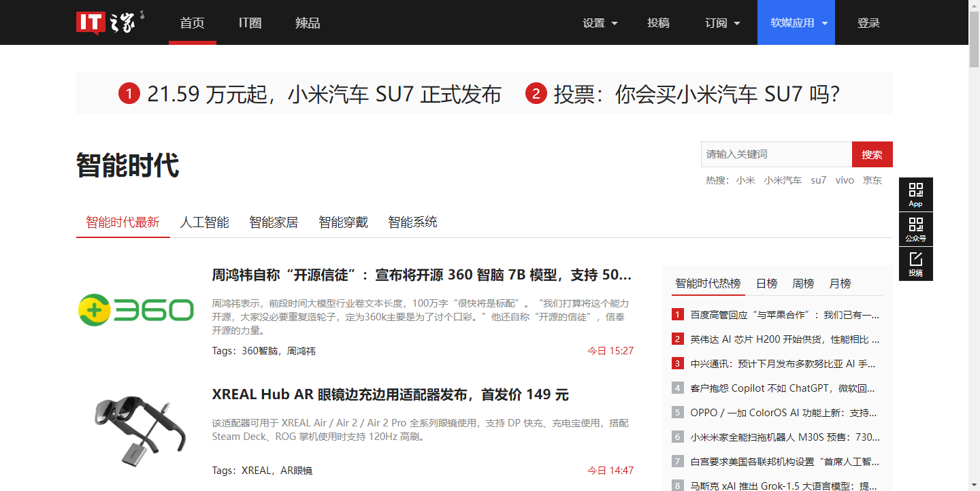
Task: Click the 今日 15:27 timestamp
Action: [610, 351]
